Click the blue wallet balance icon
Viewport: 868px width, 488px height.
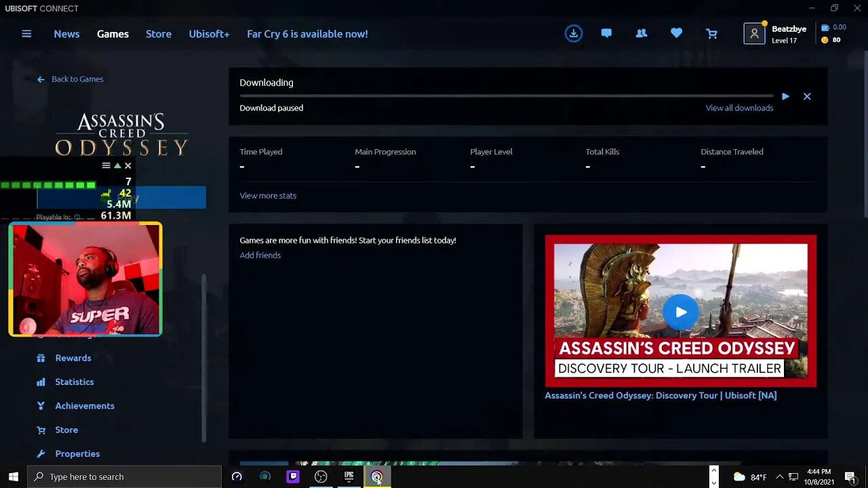click(825, 28)
